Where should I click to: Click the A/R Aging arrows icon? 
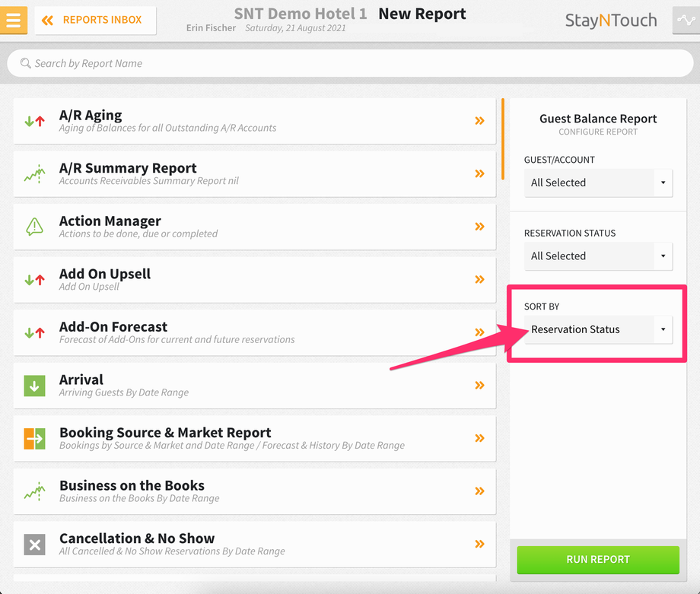pos(34,121)
